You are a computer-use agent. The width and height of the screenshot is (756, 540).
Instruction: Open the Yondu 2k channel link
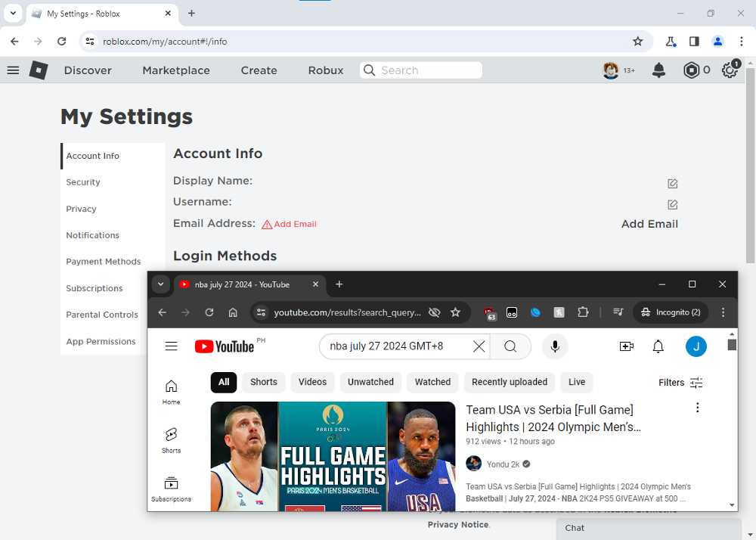503,464
